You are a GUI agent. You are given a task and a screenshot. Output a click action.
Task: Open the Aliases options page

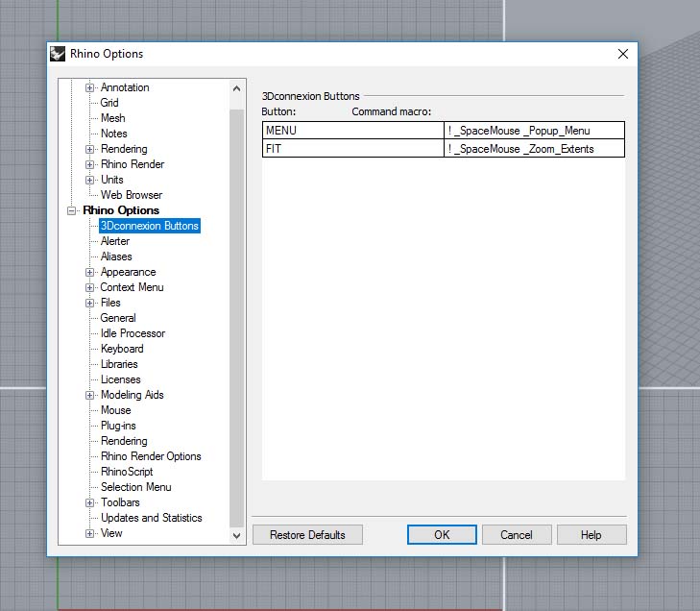116,257
